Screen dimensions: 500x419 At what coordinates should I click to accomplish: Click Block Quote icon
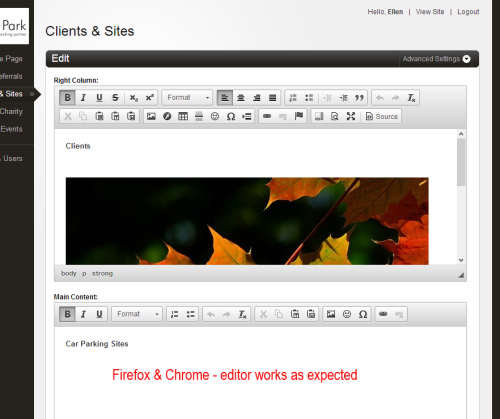359,98
